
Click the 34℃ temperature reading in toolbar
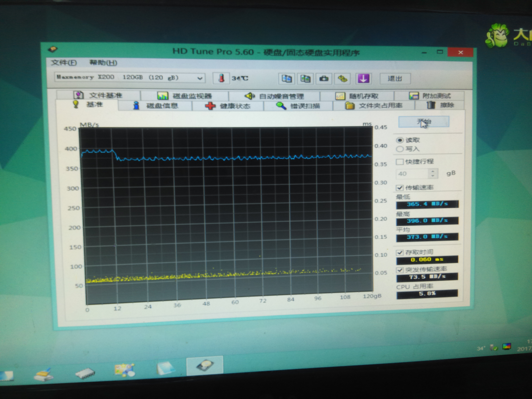pyautogui.click(x=240, y=78)
